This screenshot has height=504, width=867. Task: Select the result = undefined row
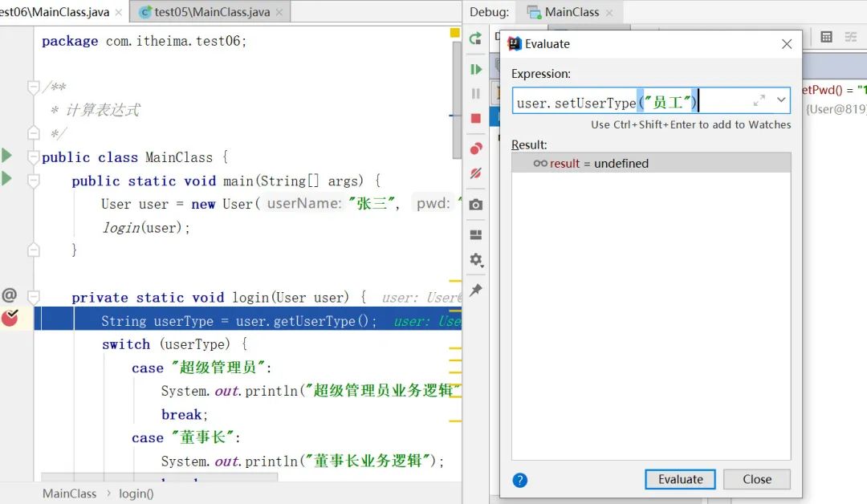[x=651, y=163]
